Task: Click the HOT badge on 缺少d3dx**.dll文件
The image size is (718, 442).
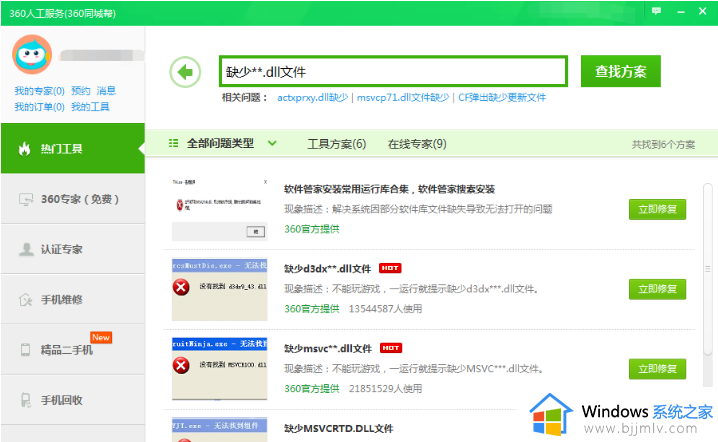Action: click(390, 268)
